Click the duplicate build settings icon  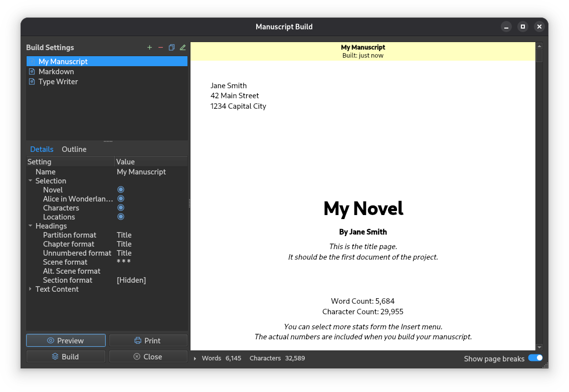pos(171,48)
